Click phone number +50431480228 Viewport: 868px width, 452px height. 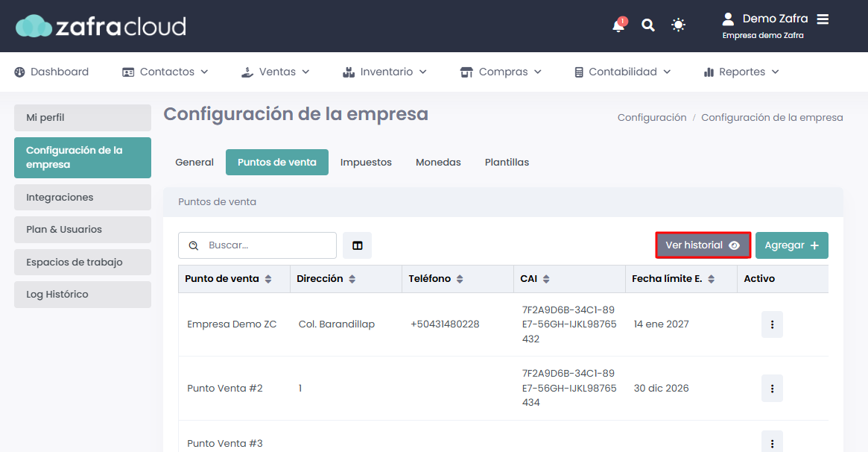tap(445, 324)
